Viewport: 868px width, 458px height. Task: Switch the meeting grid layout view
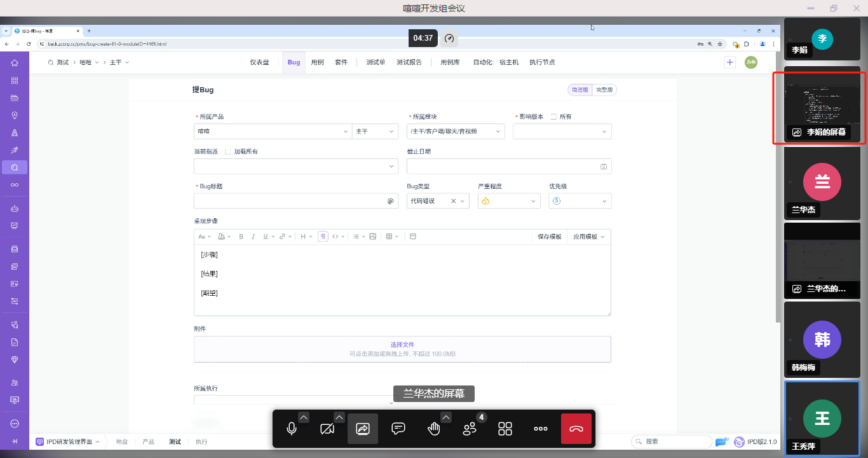(x=505, y=429)
